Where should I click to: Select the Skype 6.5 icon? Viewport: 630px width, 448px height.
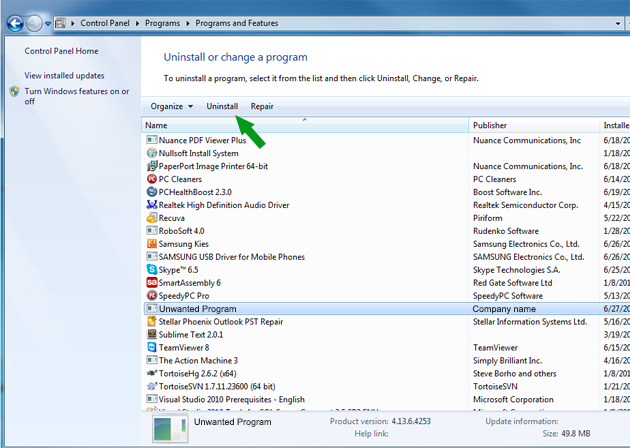click(x=151, y=270)
